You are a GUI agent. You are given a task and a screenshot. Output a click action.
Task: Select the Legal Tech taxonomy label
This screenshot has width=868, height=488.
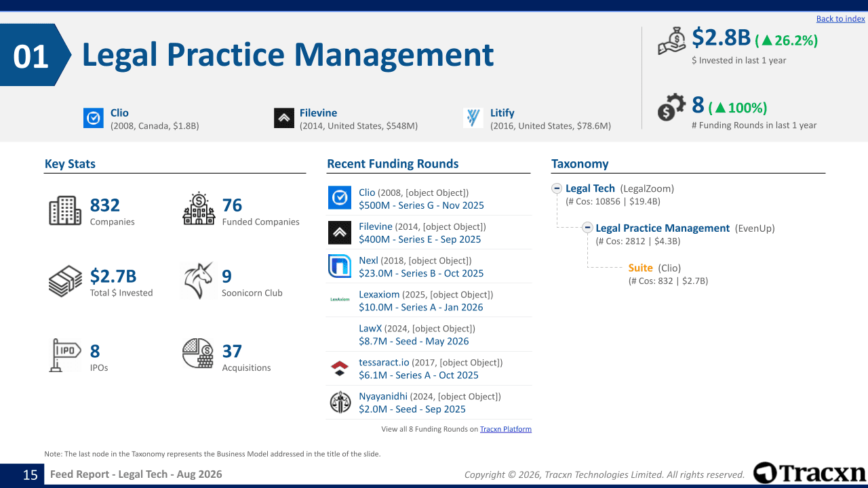point(590,188)
